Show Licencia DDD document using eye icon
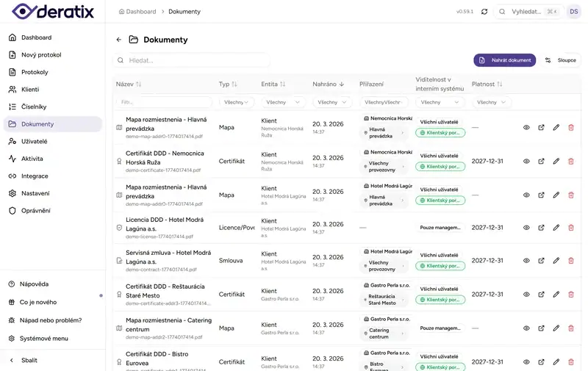The image size is (588, 371). pyautogui.click(x=526, y=228)
